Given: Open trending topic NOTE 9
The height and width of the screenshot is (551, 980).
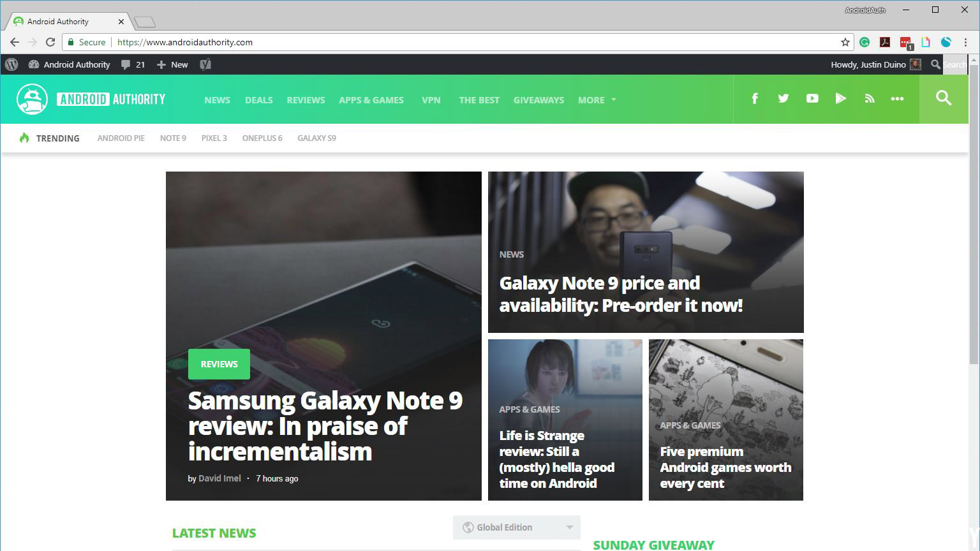Looking at the screenshot, I should pos(173,138).
